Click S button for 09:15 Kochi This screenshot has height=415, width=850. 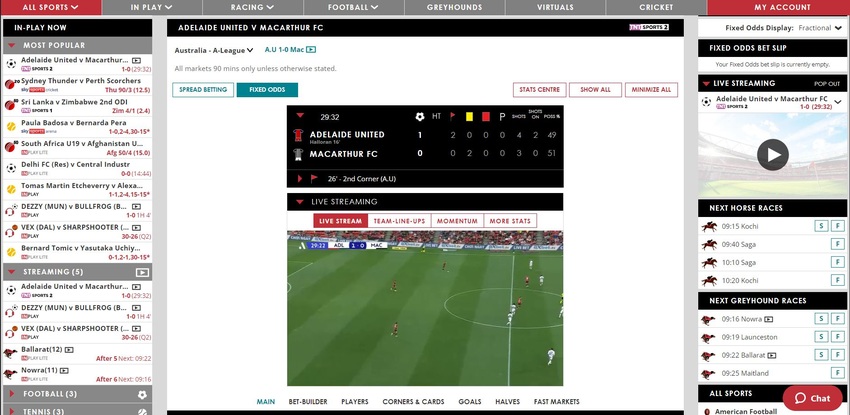coord(821,226)
